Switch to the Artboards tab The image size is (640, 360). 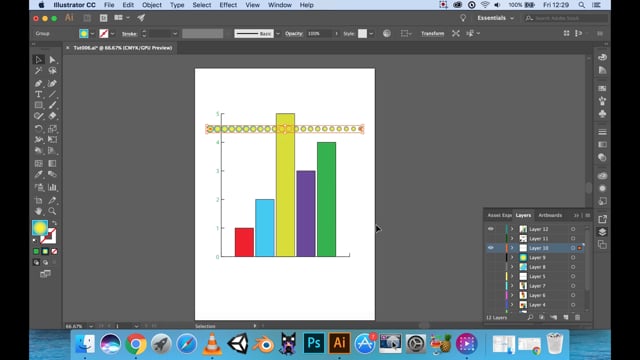click(550, 215)
